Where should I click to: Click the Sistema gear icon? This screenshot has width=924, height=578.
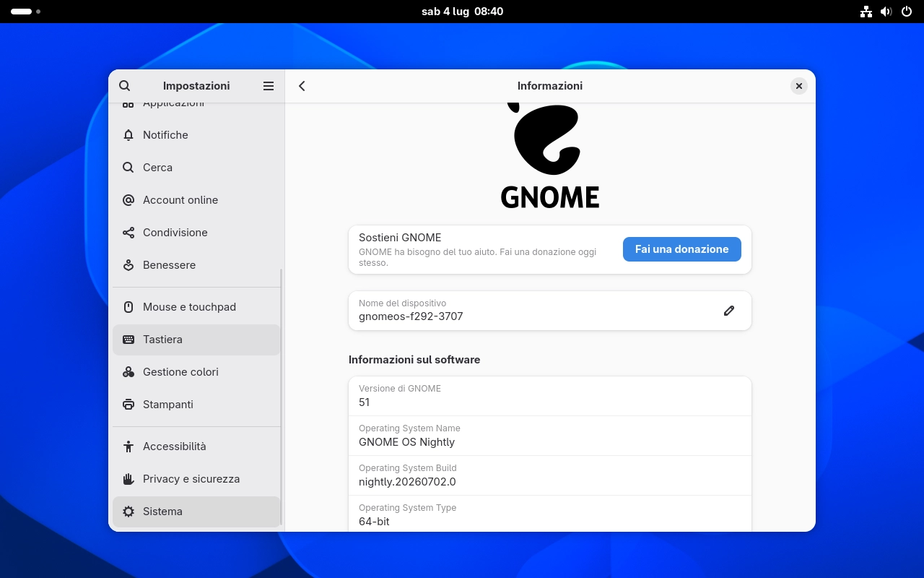128,512
